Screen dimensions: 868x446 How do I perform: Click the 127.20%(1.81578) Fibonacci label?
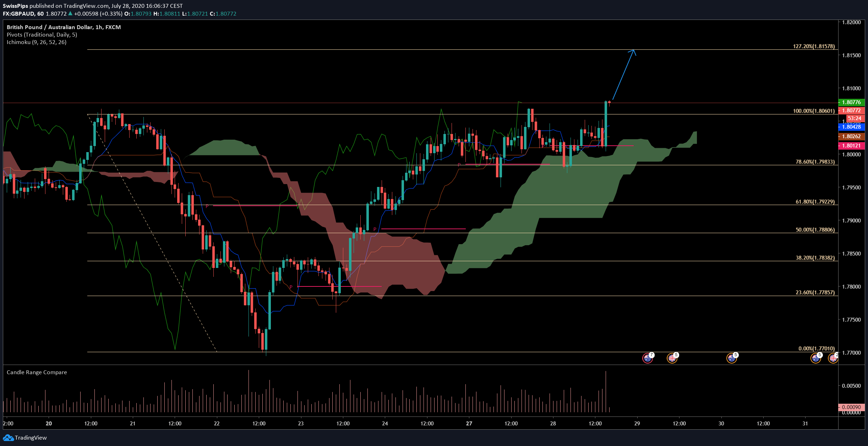(x=814, y=46)
